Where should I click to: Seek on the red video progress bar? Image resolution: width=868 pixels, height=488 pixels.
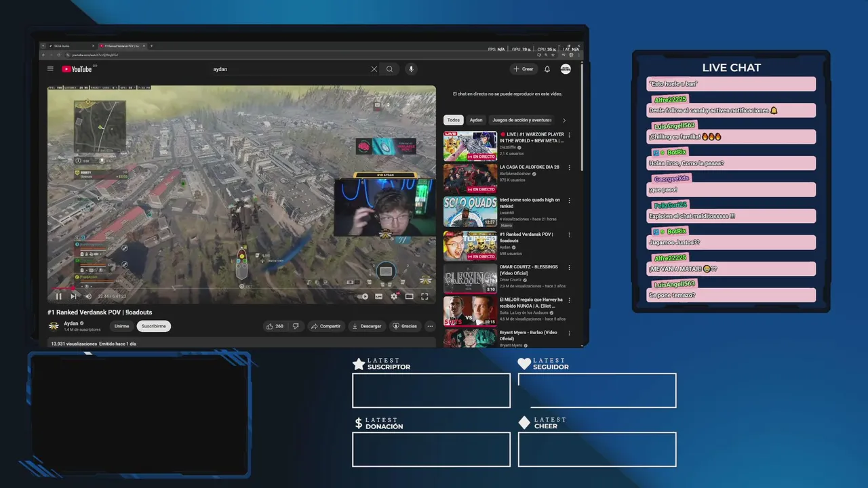tap(242, 288)
